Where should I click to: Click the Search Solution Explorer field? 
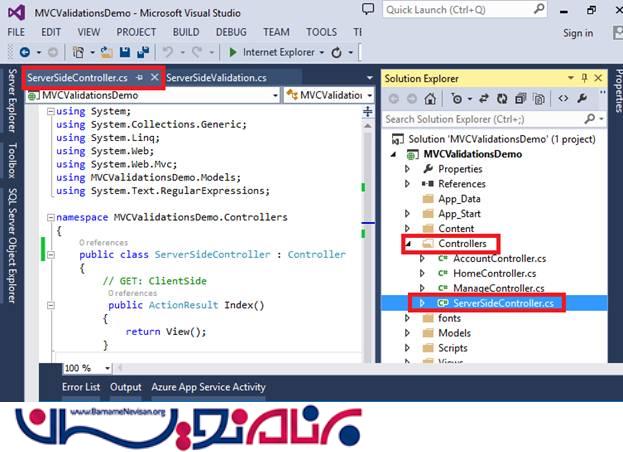pyautogui.click(x=490, y=119)
